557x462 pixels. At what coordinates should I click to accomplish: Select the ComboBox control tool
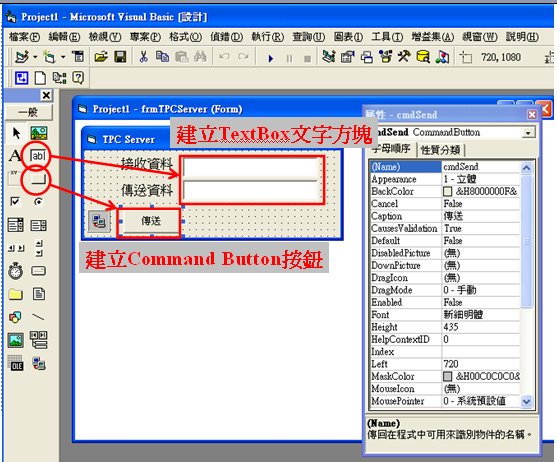pyautogui.click(x=16, y=225)
